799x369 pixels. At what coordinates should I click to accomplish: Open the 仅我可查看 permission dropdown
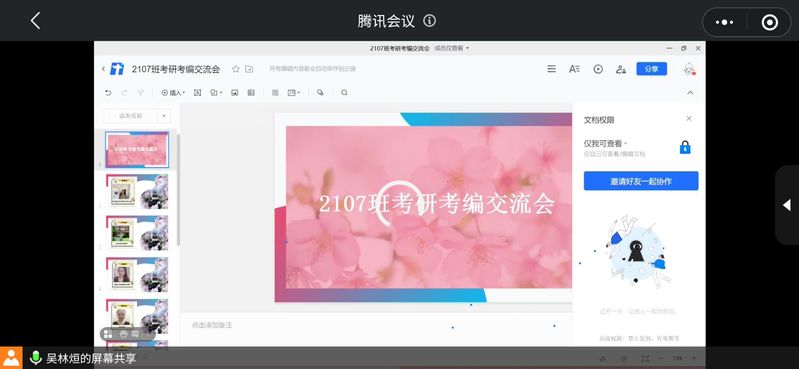click(x=605, y=144)
